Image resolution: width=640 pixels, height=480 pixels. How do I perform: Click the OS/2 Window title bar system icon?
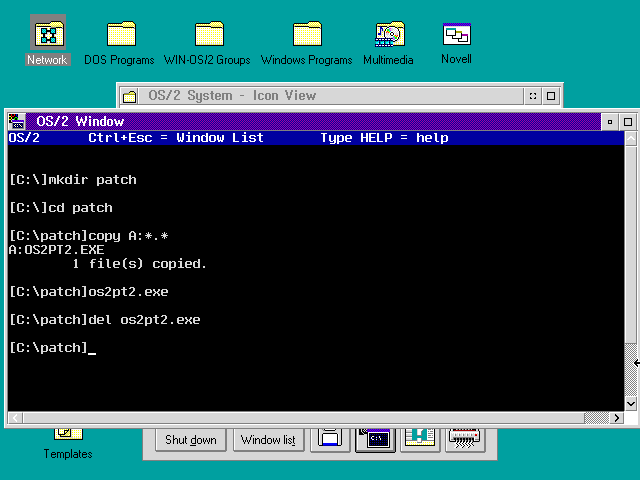coord(17,122)
